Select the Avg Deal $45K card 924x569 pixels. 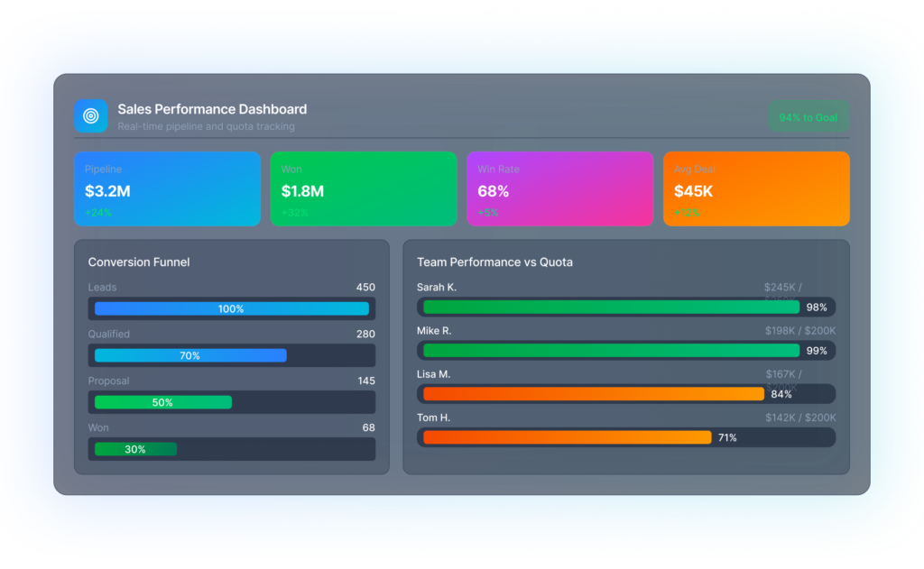[x=756, y=188]
